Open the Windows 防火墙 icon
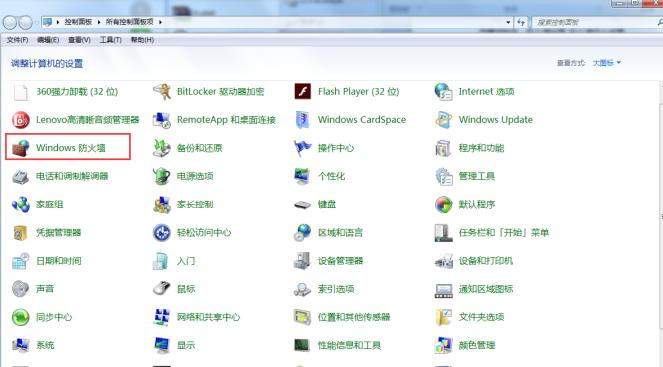Viewport: 663px width, 367px height. pyautogui.click(x=20, y=148)
